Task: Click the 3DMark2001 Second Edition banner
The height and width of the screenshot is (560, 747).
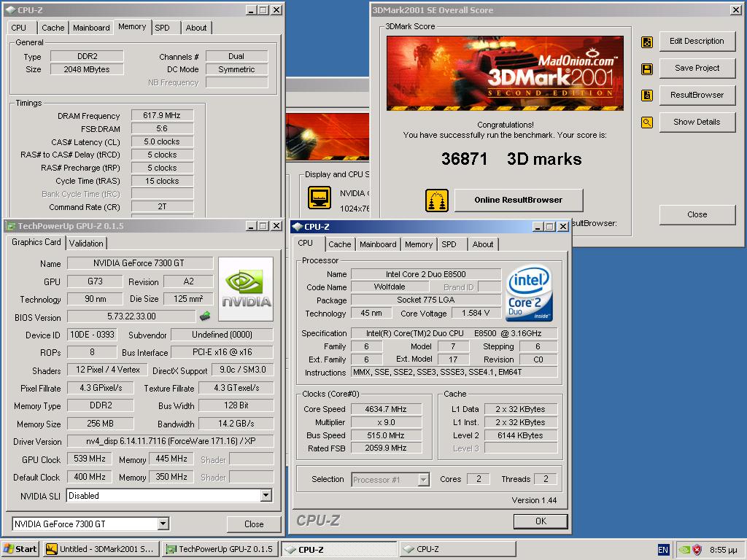Action: pyautogui.click(x=505, y=74)
